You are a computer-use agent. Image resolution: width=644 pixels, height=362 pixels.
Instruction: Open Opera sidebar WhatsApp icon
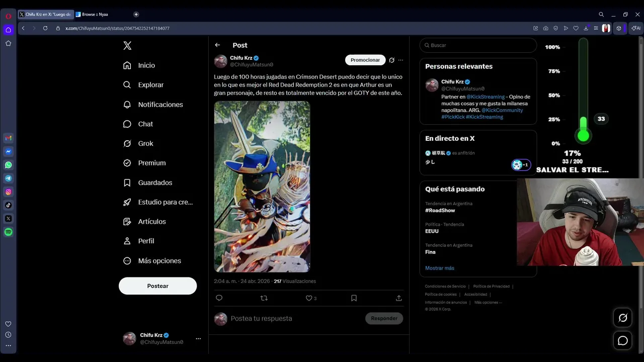9,165
